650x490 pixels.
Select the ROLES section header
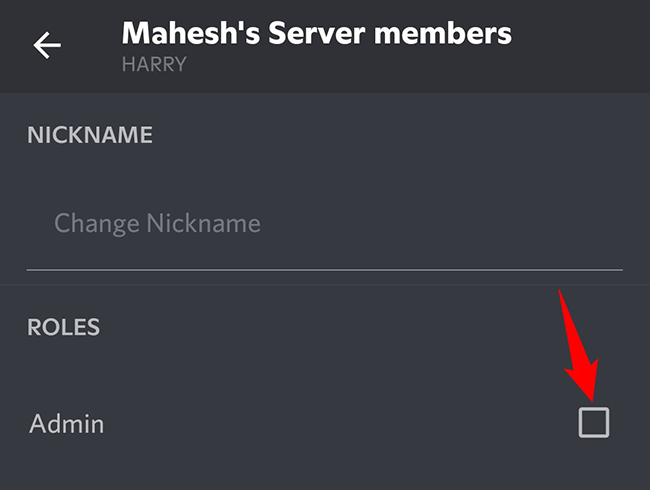point(64,327)
